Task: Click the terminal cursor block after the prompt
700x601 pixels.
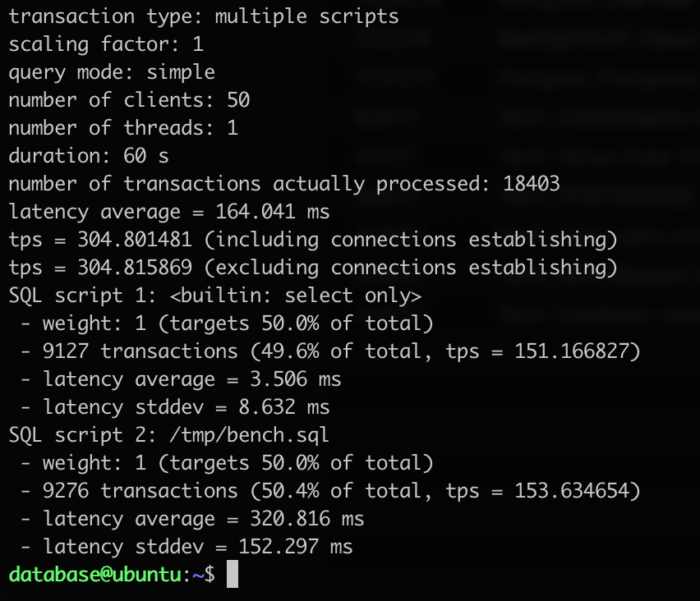Action: pos(232,575)
